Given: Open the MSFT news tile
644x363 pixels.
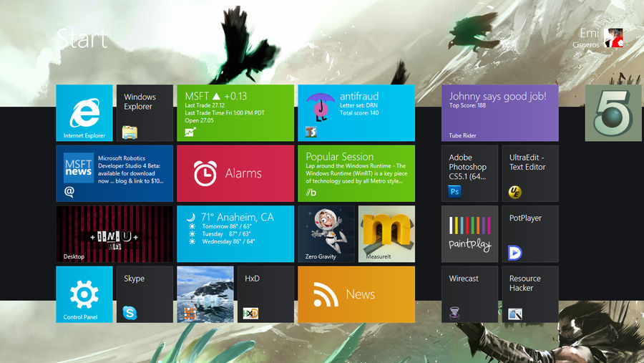Looking at the screenshot, I should [x=114, y=173].
